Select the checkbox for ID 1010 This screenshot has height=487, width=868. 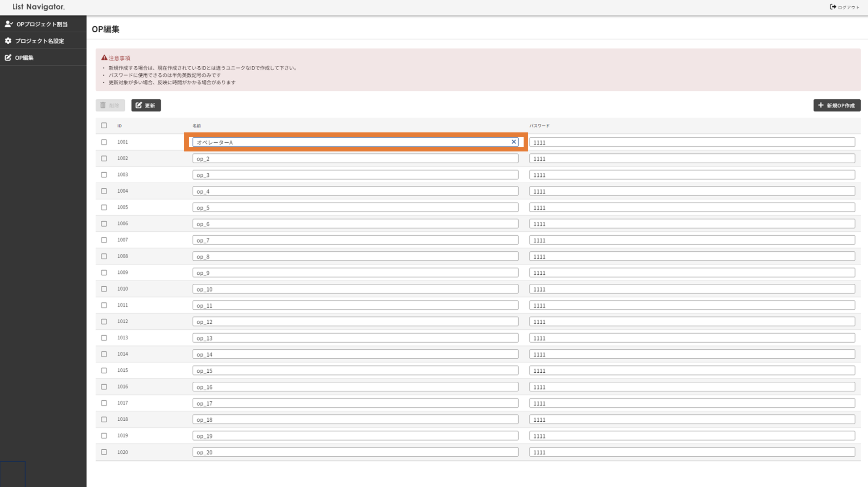(x=104, y=289)
